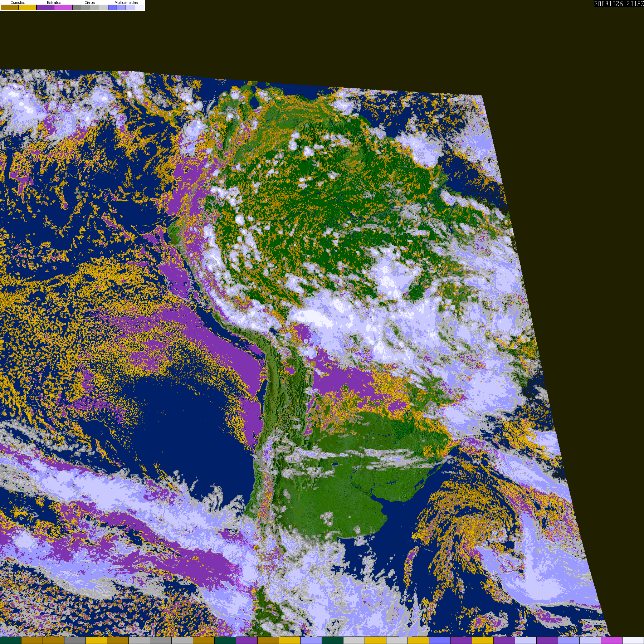Click the "Cúmulos" legend label
This screenshot has height=644, width=644.
(x=18, y=3)
